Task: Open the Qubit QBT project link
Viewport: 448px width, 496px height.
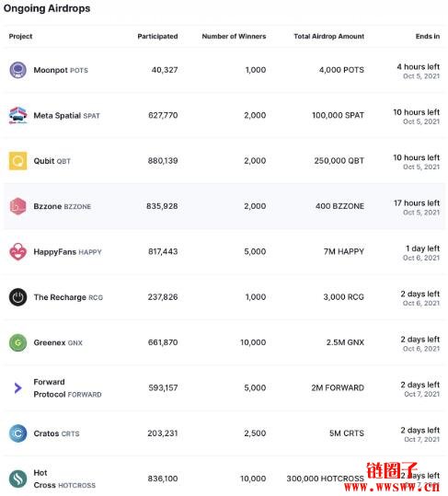Action: click(52, 161)
